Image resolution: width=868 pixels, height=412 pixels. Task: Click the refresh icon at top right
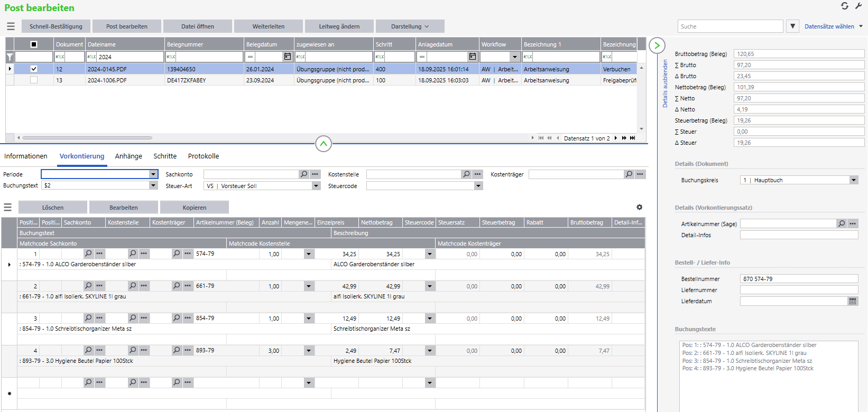[845, 6]
